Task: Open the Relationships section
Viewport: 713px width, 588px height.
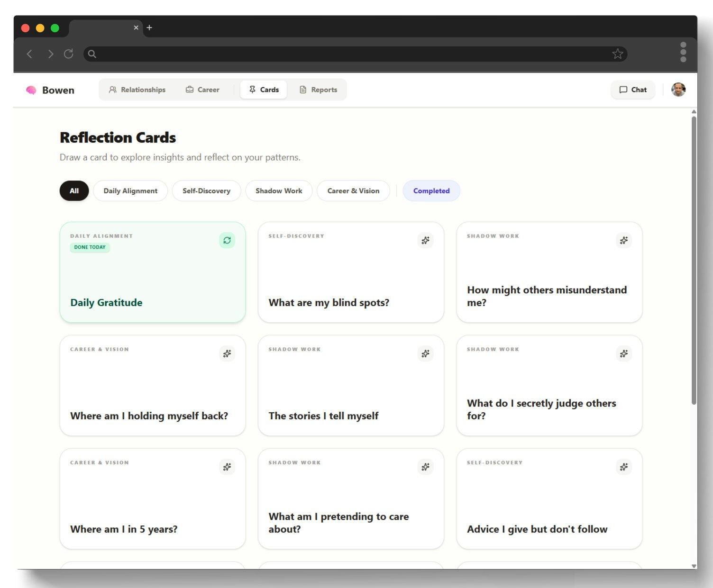Action: [x=137, y=90]
